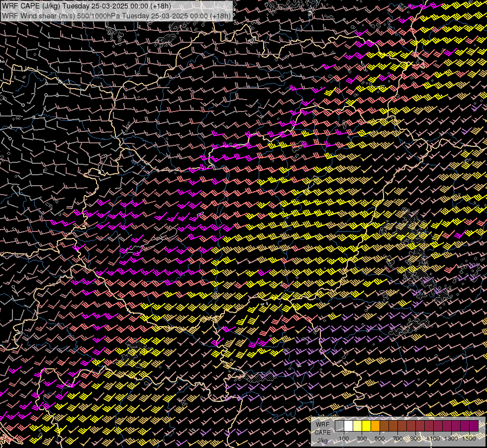Click the WRF label in the legend

pyautogui.click(x=323, y=425)
